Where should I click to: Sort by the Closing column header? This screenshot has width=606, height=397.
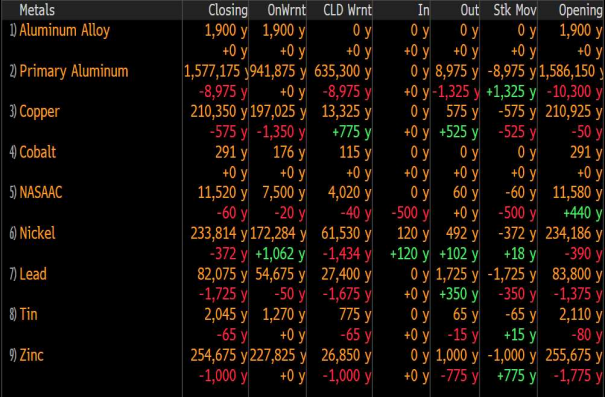[x=228, y=10]
